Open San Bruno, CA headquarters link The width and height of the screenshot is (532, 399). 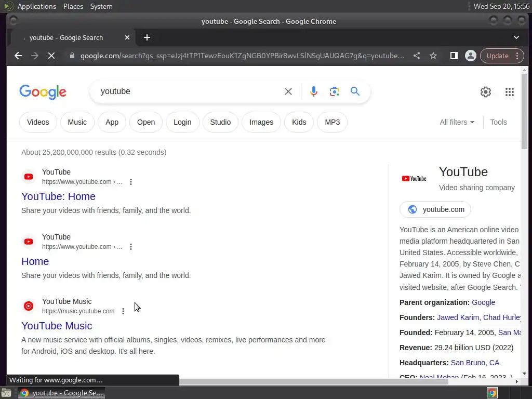475,363
